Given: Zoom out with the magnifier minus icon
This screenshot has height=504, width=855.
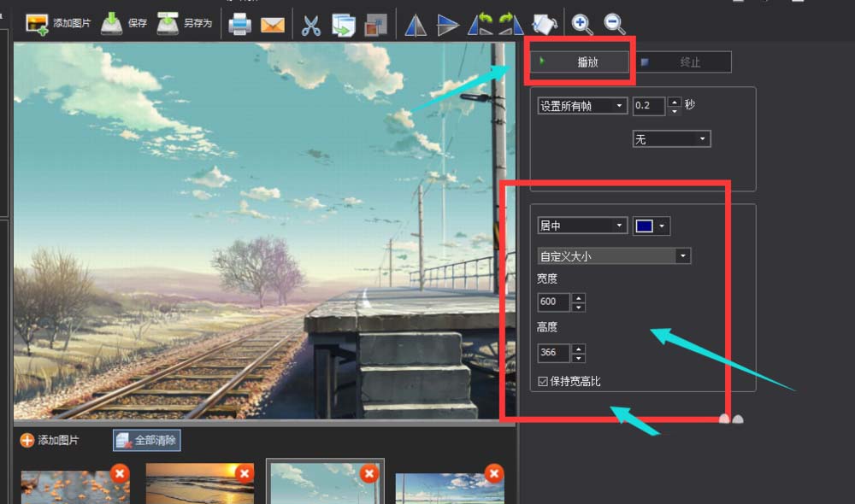Looking at the screenshot, I should tap(614, 25).
